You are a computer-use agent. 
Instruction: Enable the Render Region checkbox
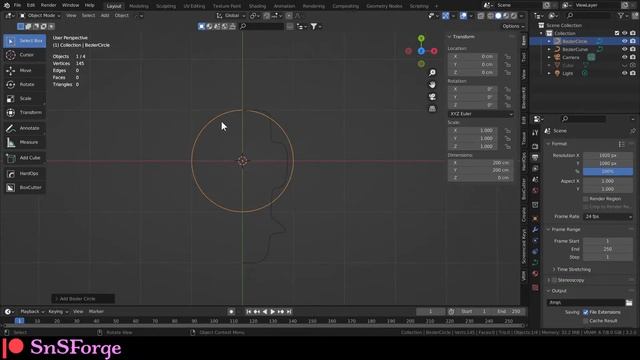pos(586,199)
